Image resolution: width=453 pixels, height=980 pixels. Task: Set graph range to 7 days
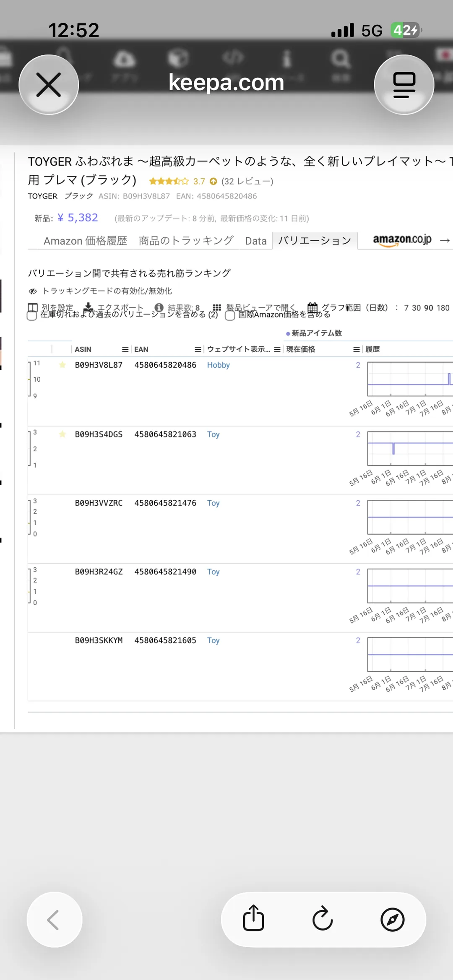(x=406, y=308)
